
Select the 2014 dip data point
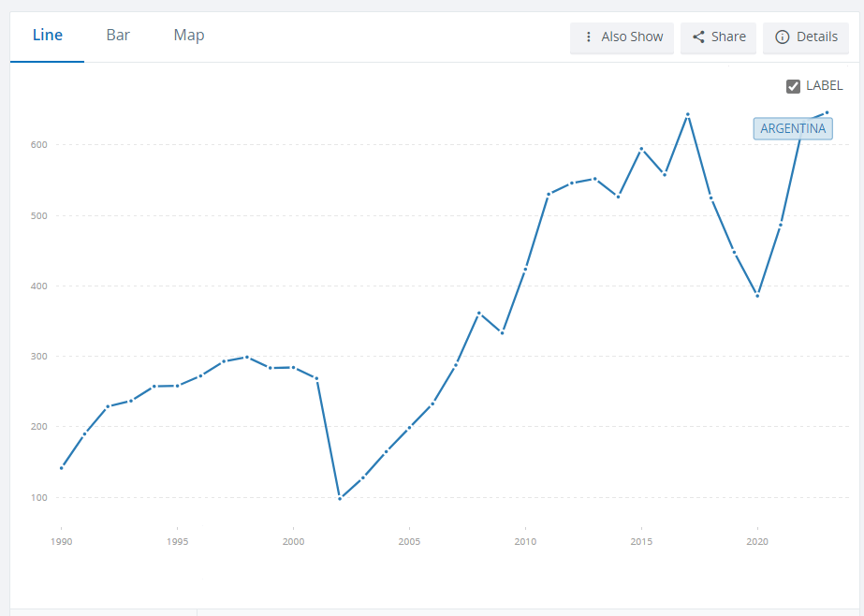(618, 197)
